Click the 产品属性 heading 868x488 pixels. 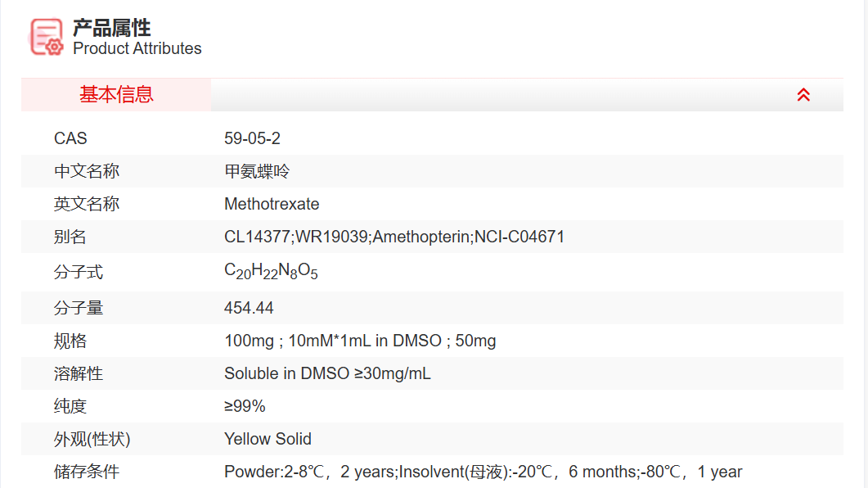pos(112,27)
